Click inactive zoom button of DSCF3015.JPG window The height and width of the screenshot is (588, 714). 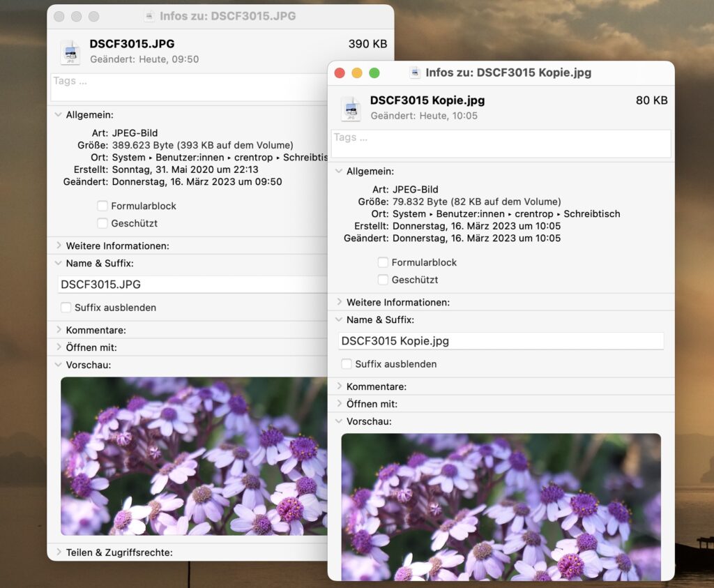click(x=94, y=17)
